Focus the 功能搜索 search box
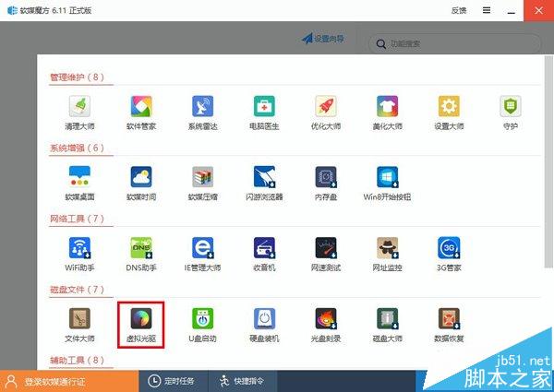The image size is (554, 392). coord(454,44)
